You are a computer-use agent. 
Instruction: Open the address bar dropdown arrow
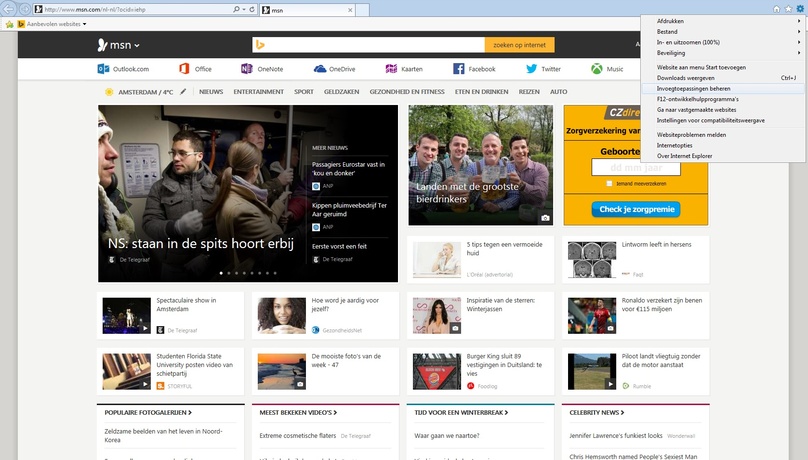(x=244, y=9)
